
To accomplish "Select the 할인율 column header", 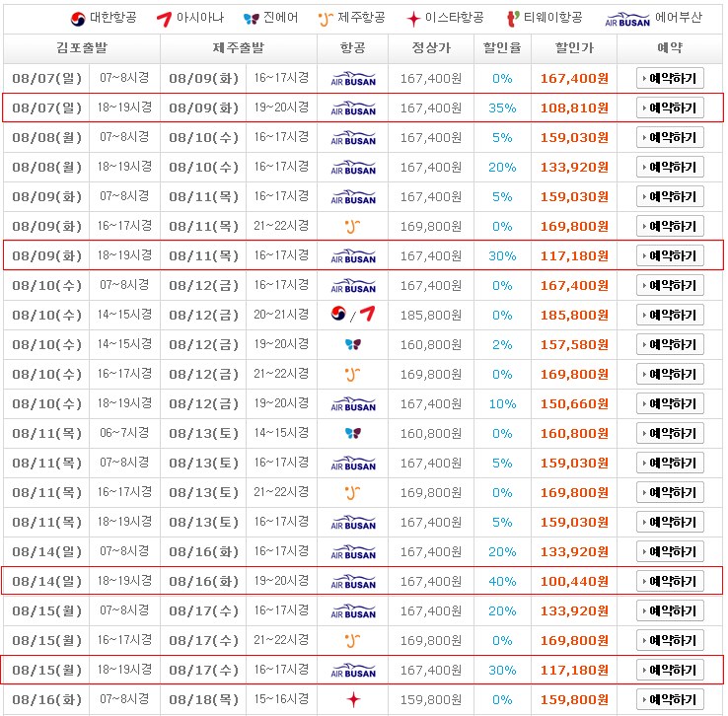I will click(502, 48).
